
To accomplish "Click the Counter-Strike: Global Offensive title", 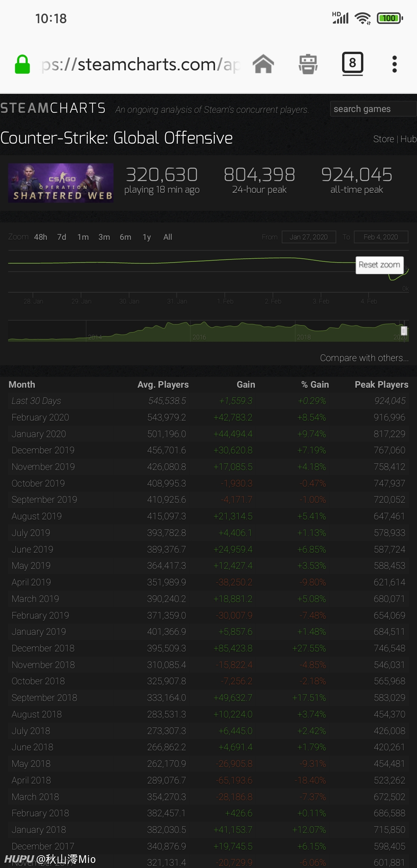I will [117, 138].
